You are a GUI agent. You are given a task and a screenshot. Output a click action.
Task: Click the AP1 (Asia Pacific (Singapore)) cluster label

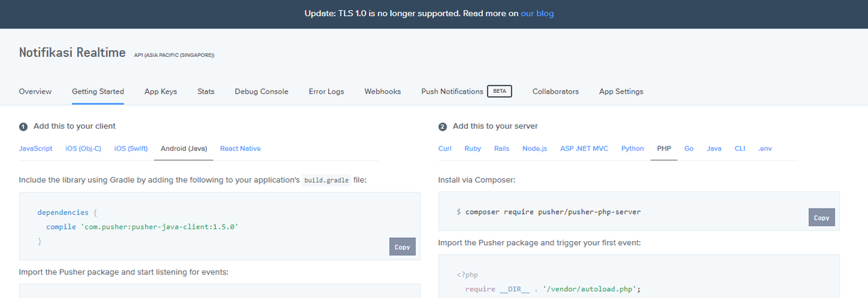tap(174, 55)
